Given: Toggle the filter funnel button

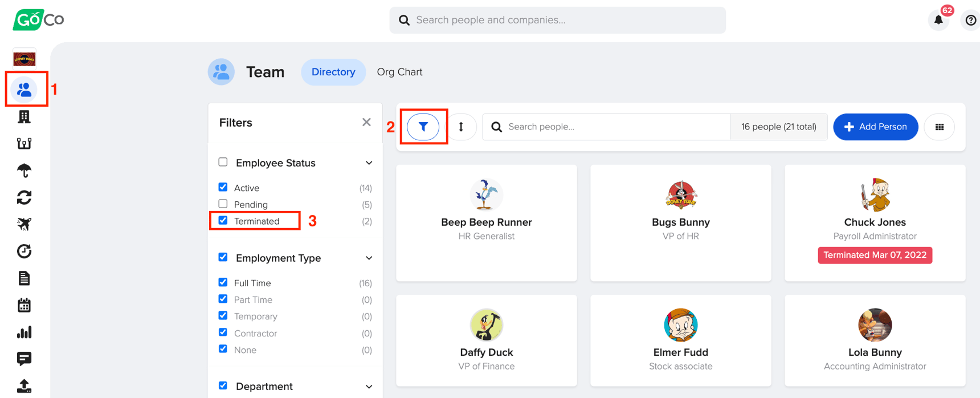Looking at the screenshot, I should tap(423, 127).
